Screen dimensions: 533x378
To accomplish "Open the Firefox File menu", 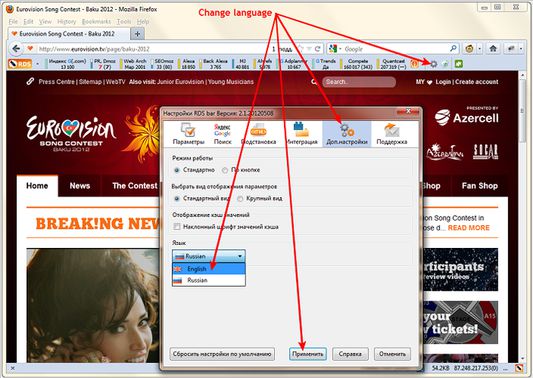I will [13, 22].
